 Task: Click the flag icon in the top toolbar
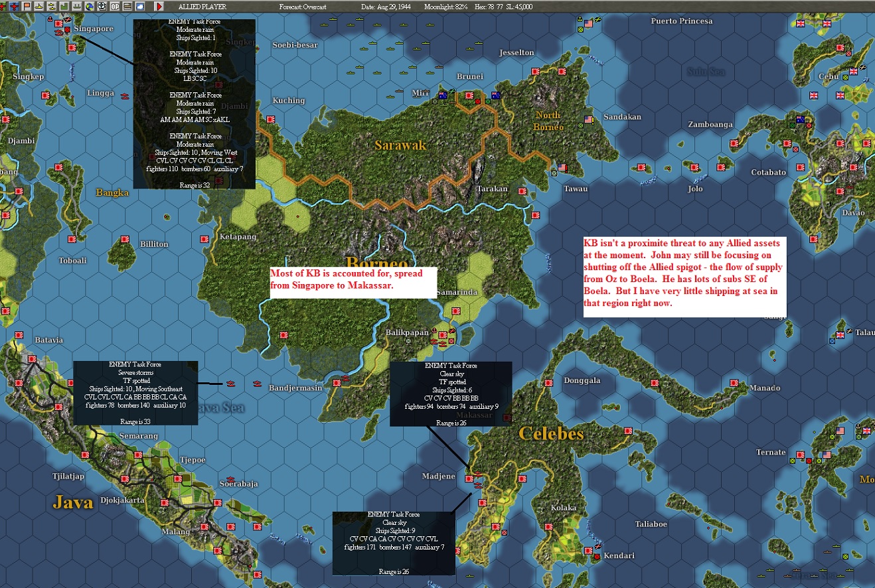[27, 6]
